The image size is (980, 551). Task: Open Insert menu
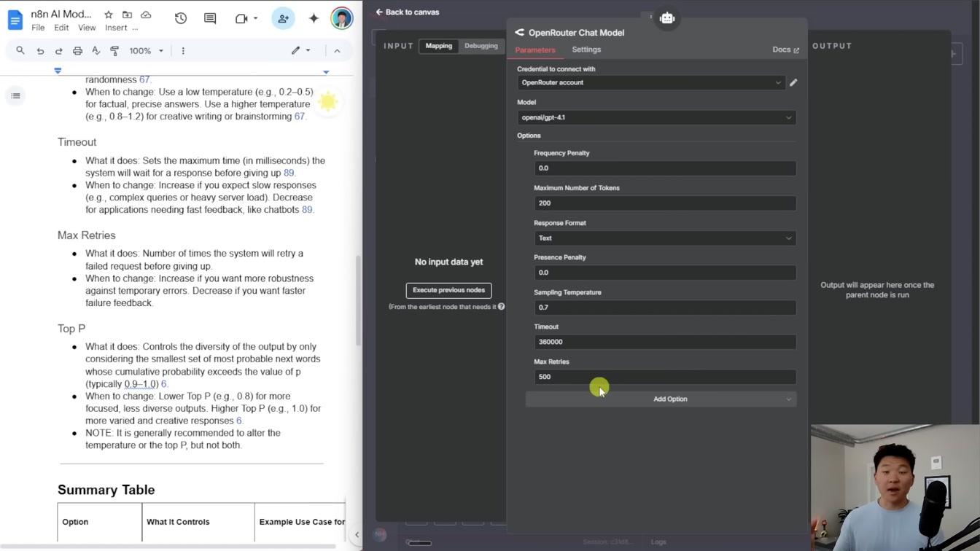[116, 28]
